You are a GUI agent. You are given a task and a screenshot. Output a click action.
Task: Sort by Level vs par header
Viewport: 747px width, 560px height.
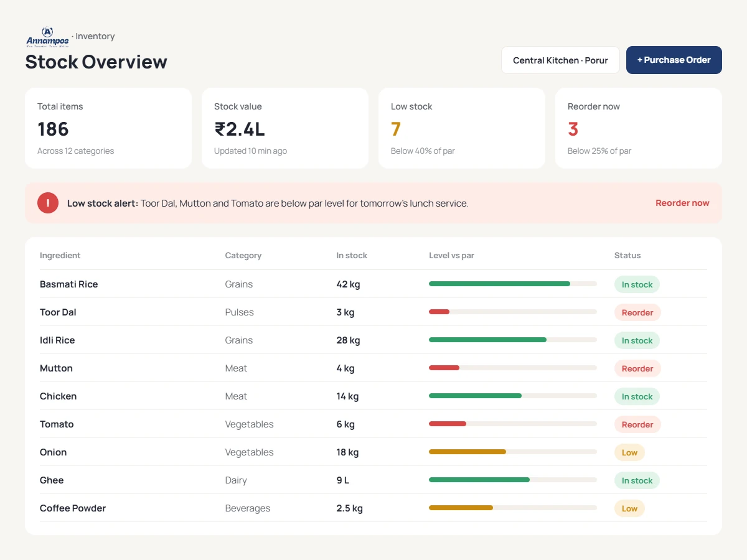[451, 256]
